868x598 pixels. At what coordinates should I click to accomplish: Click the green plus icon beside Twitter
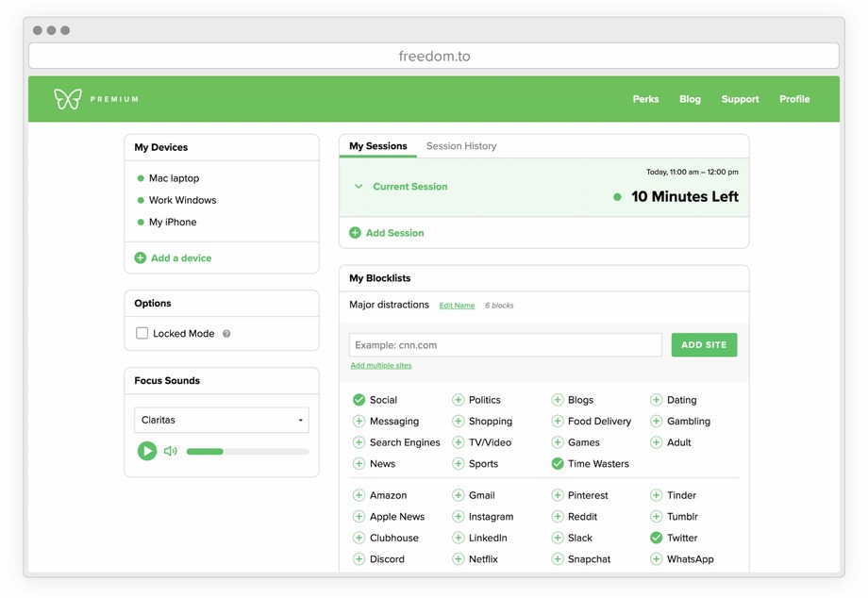656,538
